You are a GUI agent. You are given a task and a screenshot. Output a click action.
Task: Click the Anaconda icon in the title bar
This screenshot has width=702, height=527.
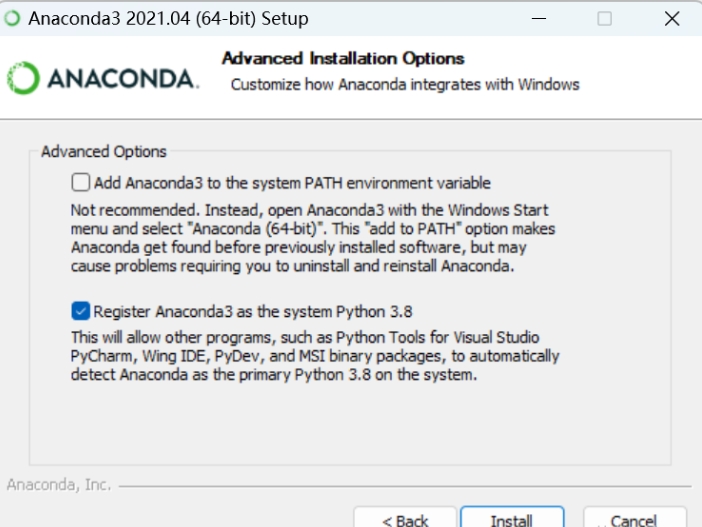coord(12,19)
